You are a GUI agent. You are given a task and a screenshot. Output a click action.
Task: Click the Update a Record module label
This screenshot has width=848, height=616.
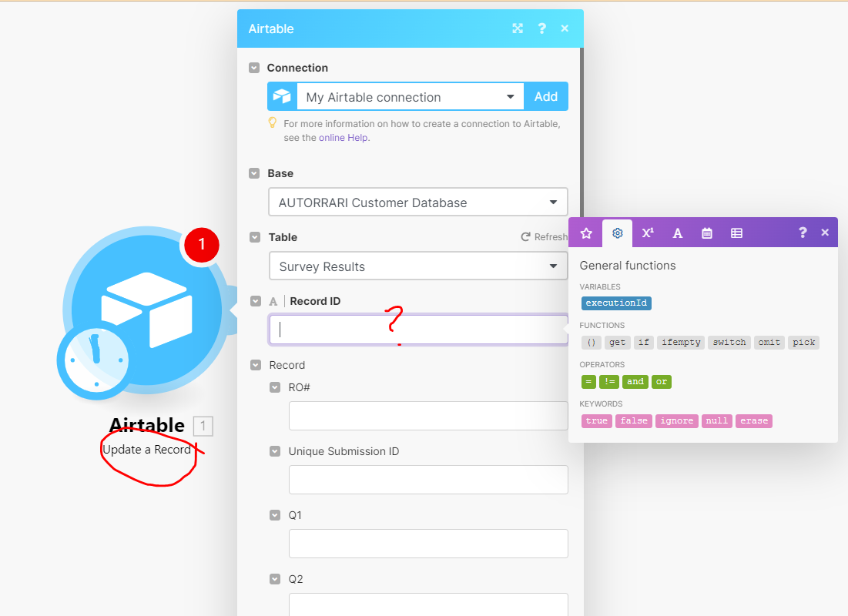pyautogui.click(x=147, y=450)
